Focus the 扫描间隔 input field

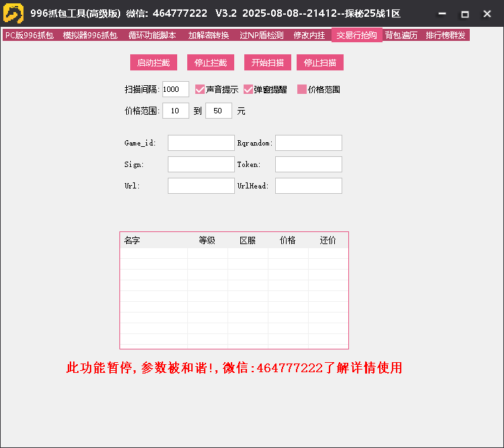point(176,89)
